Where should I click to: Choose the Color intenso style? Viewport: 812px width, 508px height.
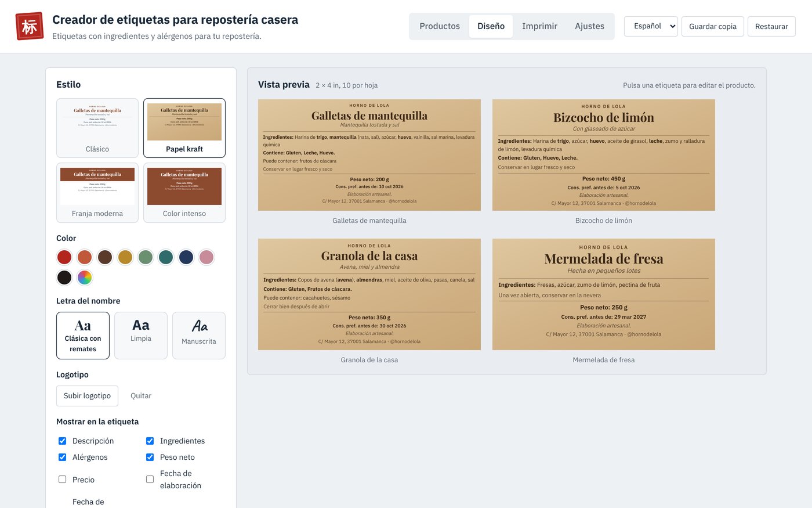click(184, 193)
